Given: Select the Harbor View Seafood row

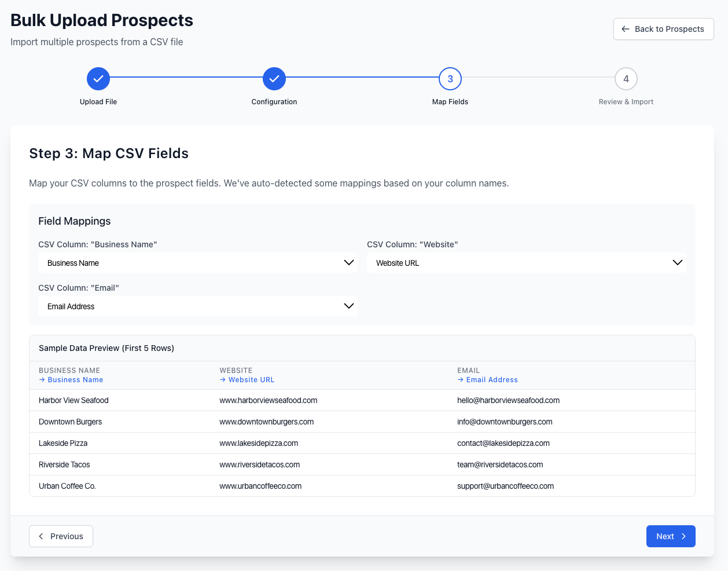Looking at the screenshot, I should [x=73, y=400].
